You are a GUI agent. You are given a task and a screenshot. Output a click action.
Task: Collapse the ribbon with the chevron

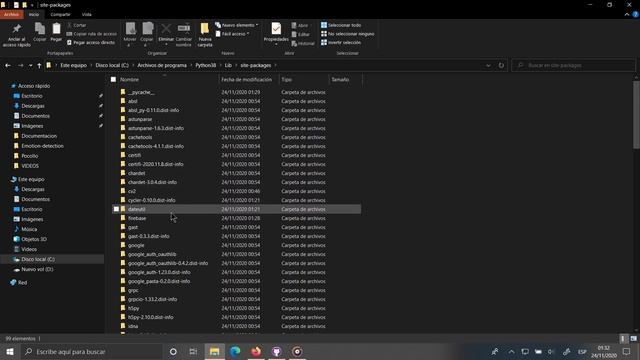click(627, 14)
